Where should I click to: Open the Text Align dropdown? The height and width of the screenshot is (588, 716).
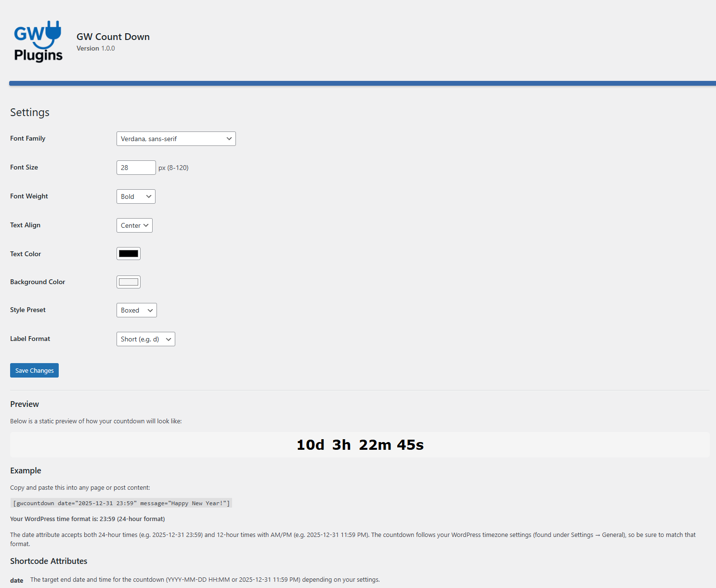tap(134, 225)
